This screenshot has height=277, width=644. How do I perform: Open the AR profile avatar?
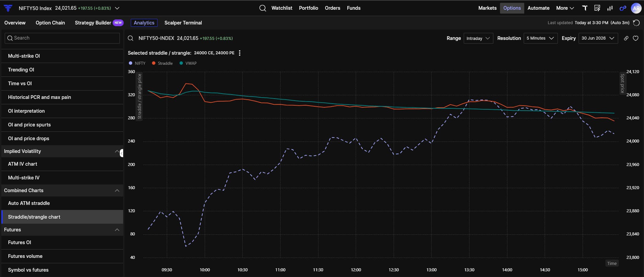(x=636, y=8)
